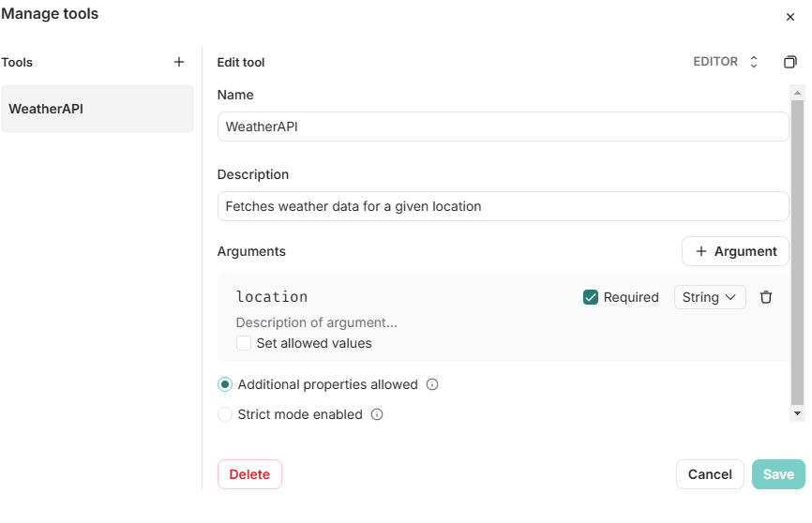Enable Set allowed values checkbox
812x523 pixels.
244,343
